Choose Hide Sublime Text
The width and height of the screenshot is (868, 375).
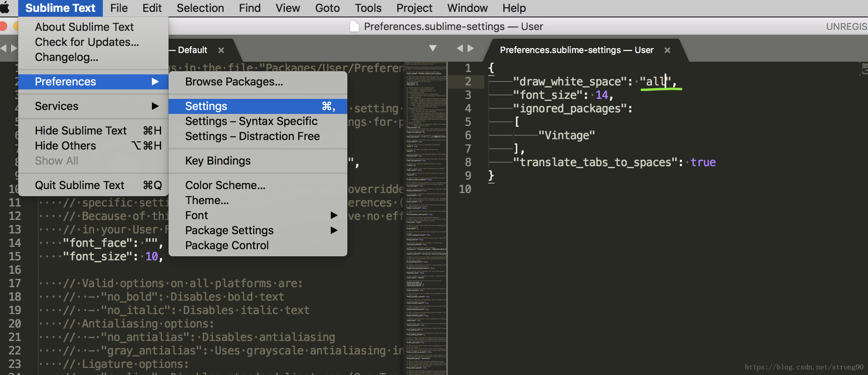pyautogui.click(x=93, y=131)
